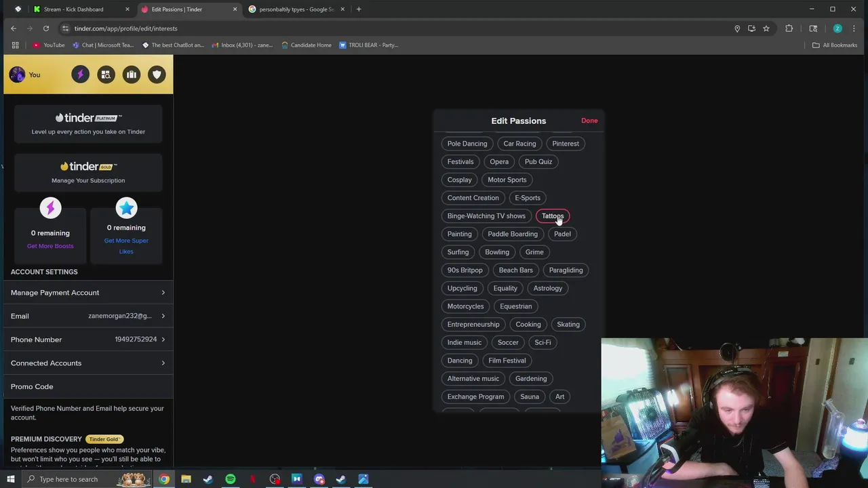868x488 pixels.
Task: Open Tinder Gold Manage Your Subscription
Action: pos(88,173)
